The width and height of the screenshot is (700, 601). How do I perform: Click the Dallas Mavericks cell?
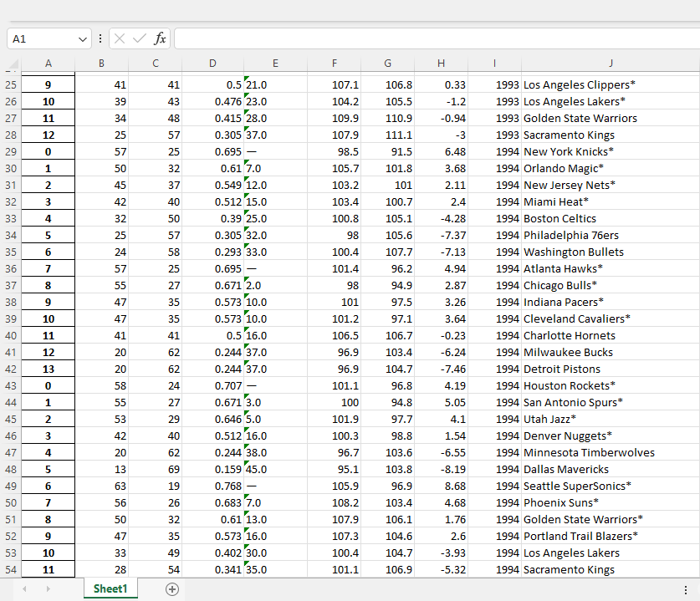611,470
